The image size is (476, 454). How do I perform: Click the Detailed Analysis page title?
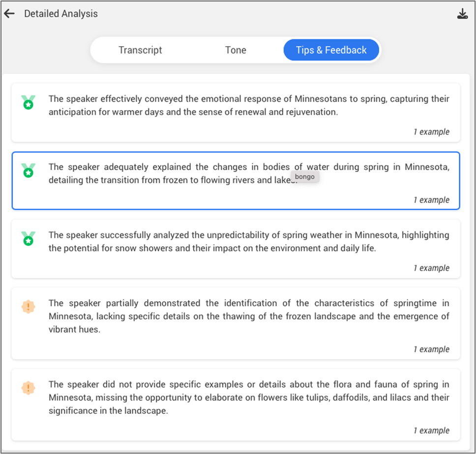point(61,14)
